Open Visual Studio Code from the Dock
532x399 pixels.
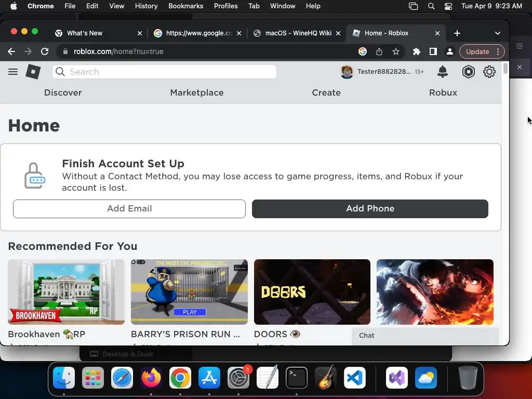[x=355, y=378]
